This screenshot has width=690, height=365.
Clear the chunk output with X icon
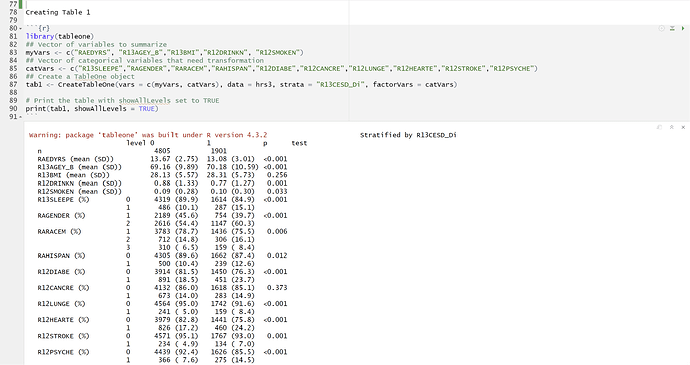point(683,127)
